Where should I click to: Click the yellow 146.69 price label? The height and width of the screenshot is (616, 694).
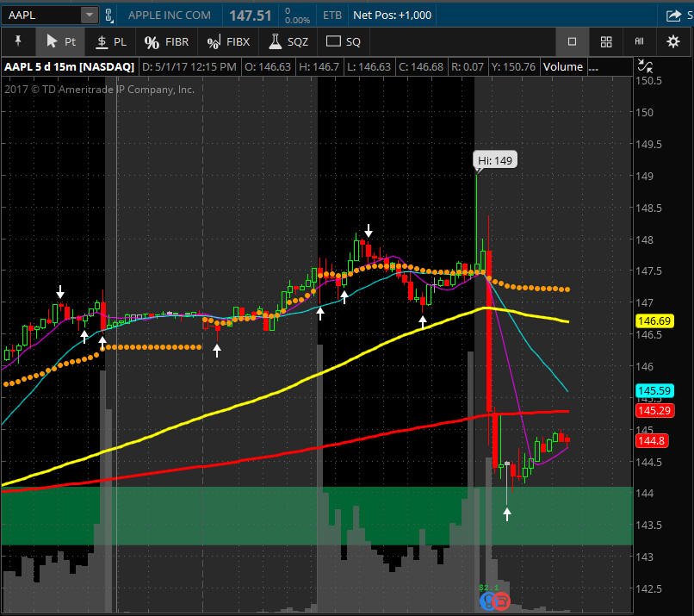coord(654,321)
